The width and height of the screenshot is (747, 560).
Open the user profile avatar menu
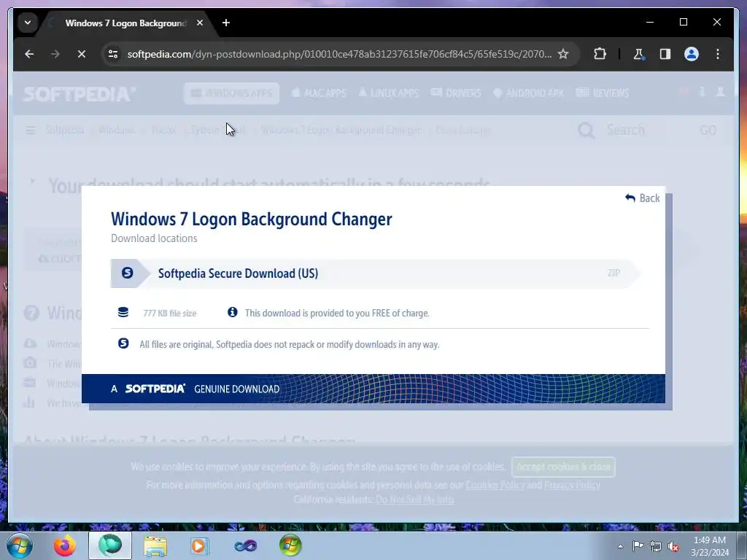[x=692, y=54]
